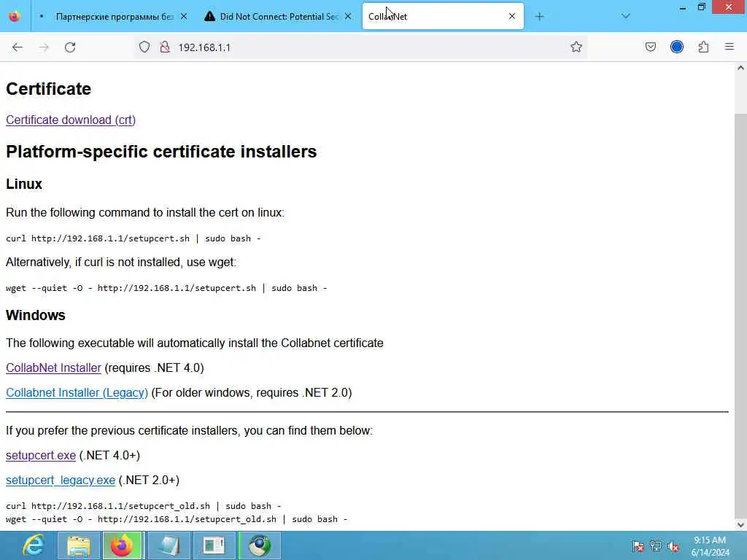747x560 pixels.
Task: Click the curl setupcert_old.sh command line
Action: coord(144,506)
